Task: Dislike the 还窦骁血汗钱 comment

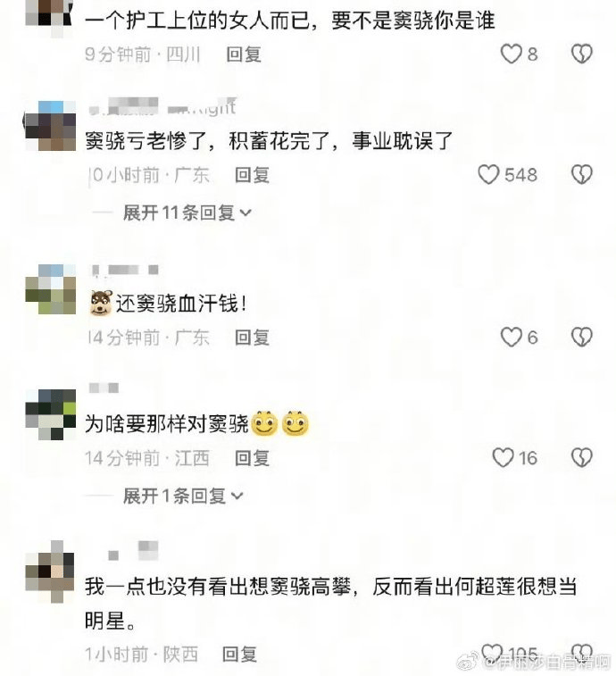Action: tap(582, 337)
